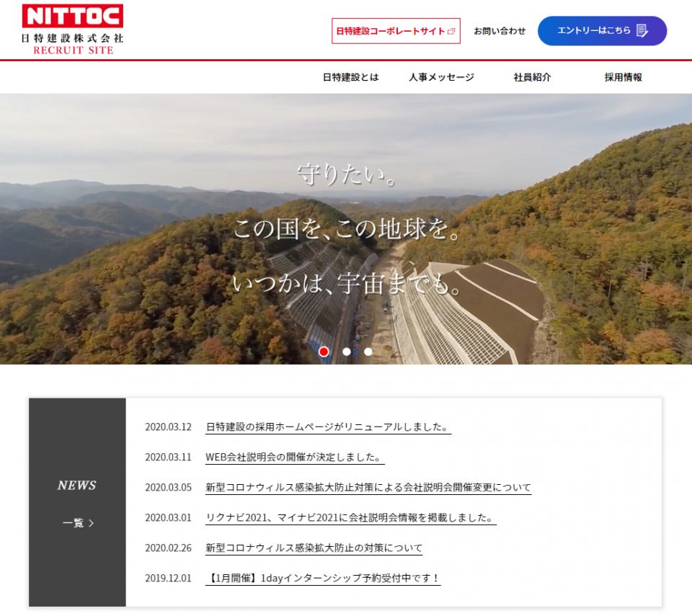Open news 新型コロナウィルス感染拡大防止の対策について

coord(314,548)
